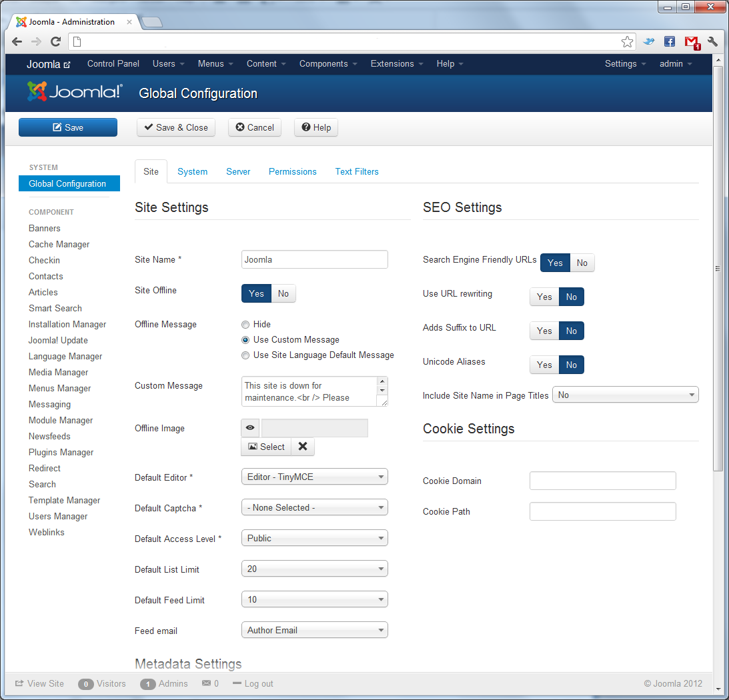Click the Cookie Path input field
The width and height of the screenshot is (729, 700).
(x=602, y=511)
